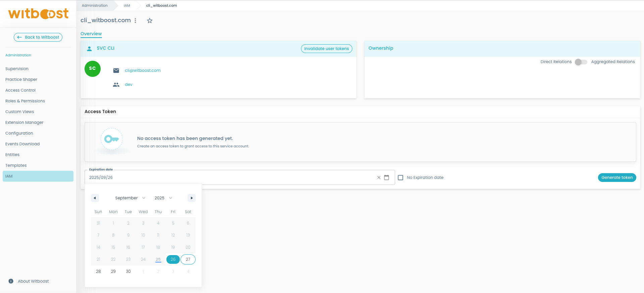This screenshot has height=293, width=644.
Task: Click the cli@witboost.com email link
Action: click(143, 70)
